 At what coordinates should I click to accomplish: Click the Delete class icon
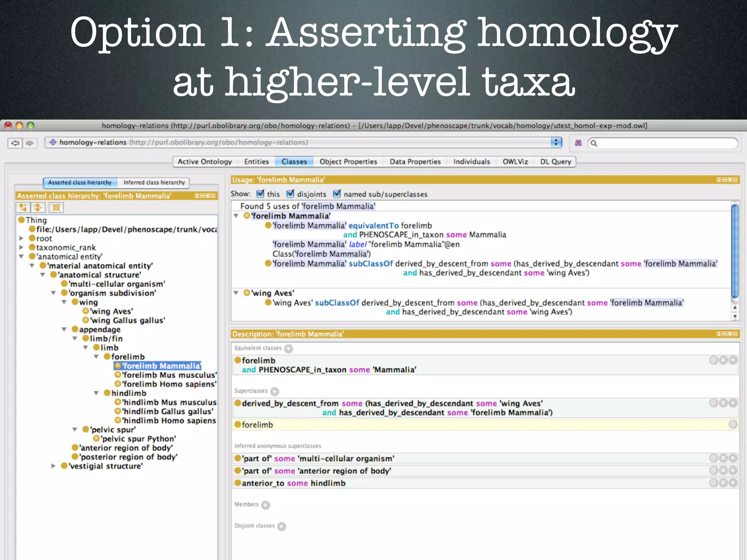[x=56, y=207]
